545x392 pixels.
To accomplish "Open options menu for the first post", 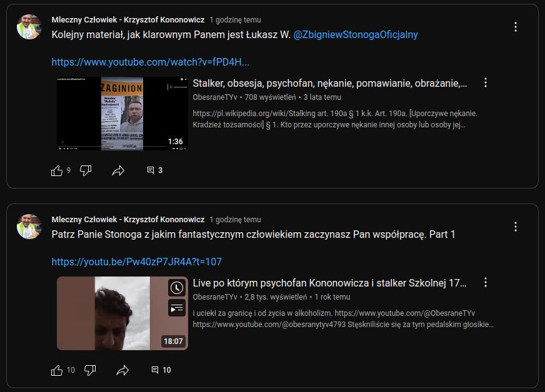I will click(515, 27).
